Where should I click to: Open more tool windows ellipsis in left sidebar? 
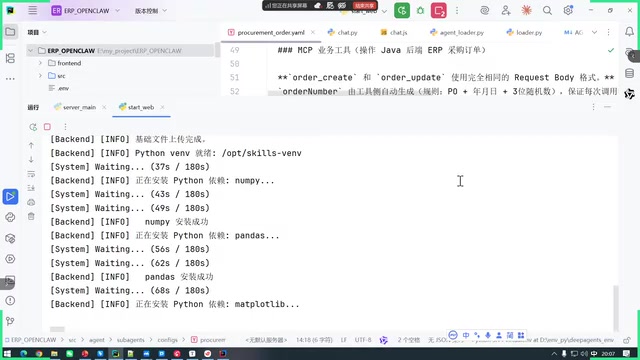10,78
